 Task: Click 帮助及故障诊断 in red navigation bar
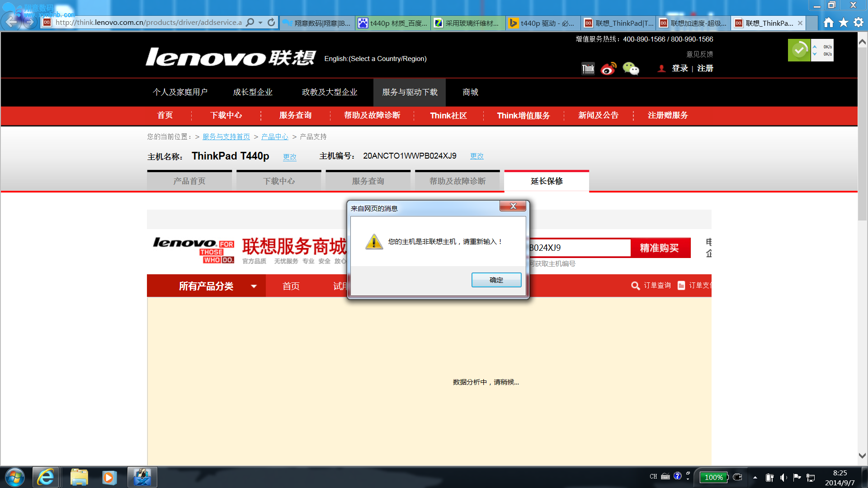click(x=372, y=115)
